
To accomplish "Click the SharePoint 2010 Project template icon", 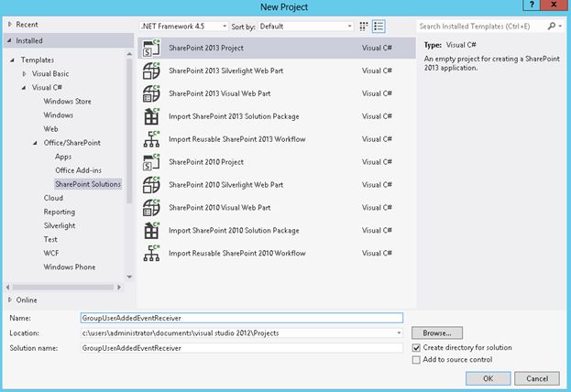I will click(x=151, y=162).
